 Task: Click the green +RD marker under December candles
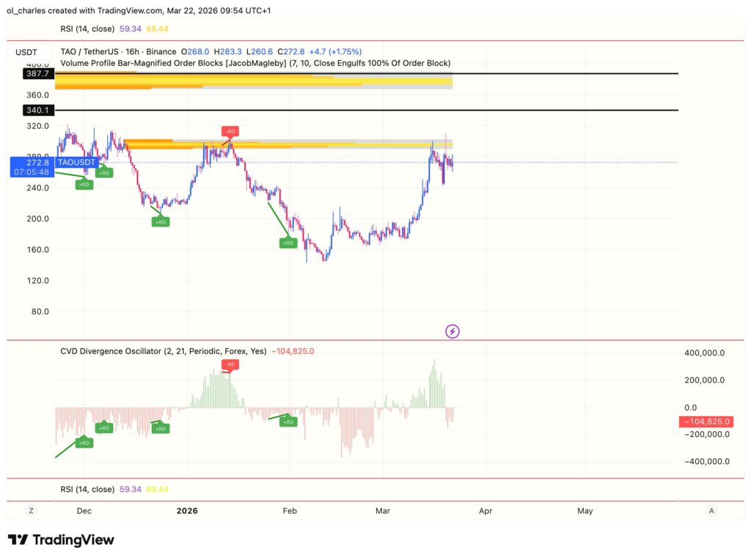point(84,185)
